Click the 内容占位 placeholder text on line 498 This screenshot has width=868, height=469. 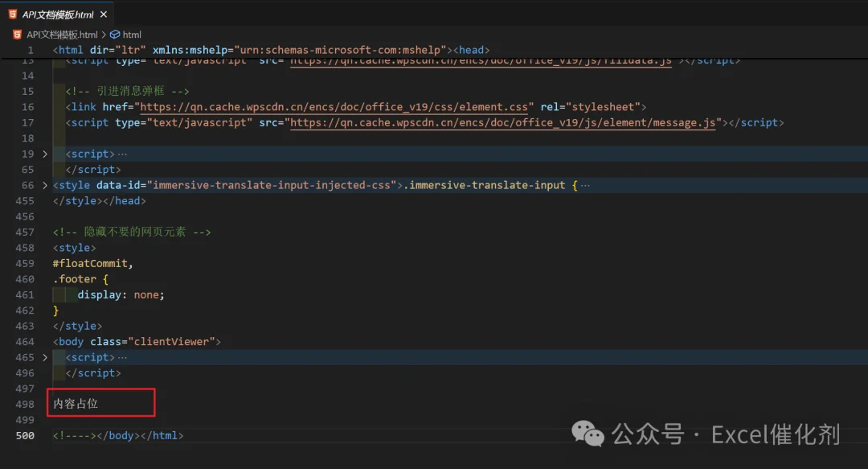pyautogui.click(x=76, y=404)
